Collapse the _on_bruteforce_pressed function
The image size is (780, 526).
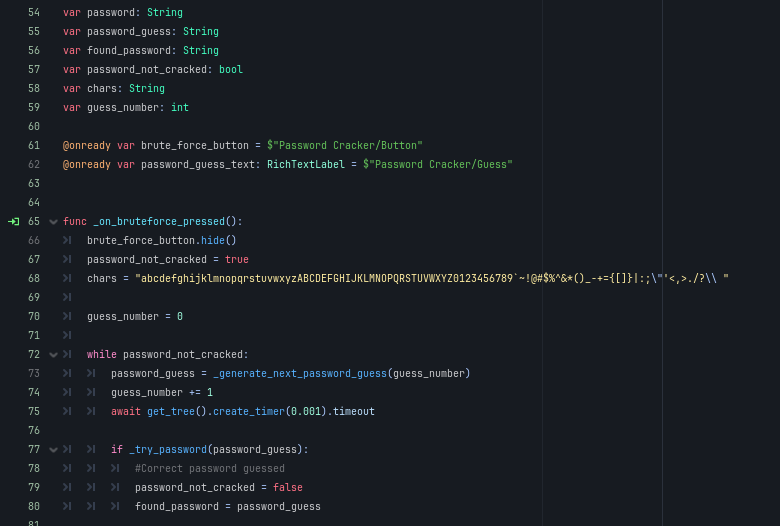pyautogui.click(x=53, y=222)
